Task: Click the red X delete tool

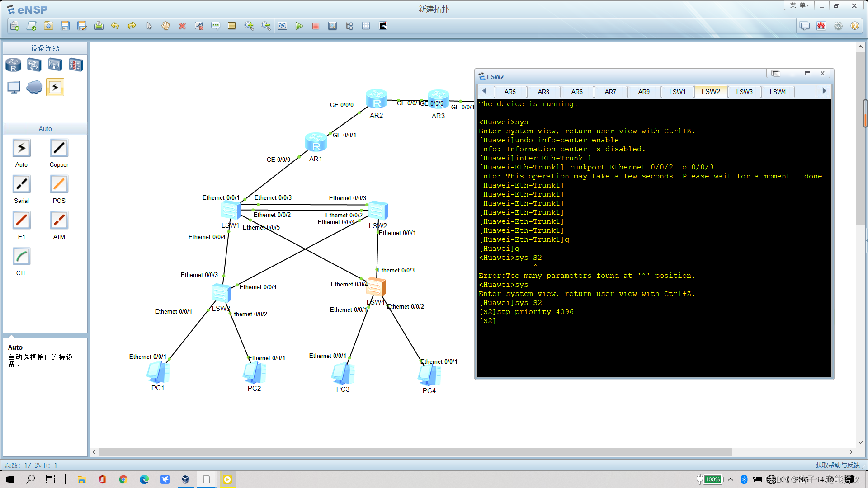Action: click(x=182, y=26)
